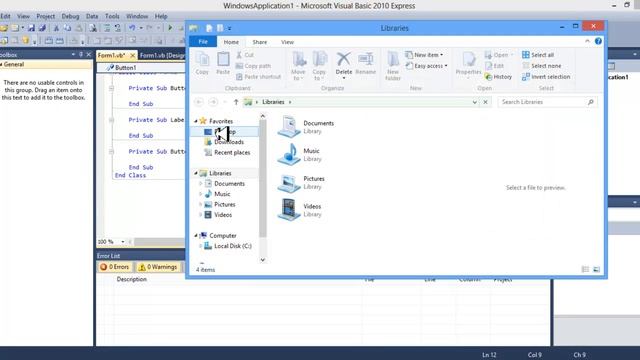The height and width of the screenshot is (360, 640).
Task: Select Music in navigation tree
Action: pyautogui.click(x=222, y=194)
